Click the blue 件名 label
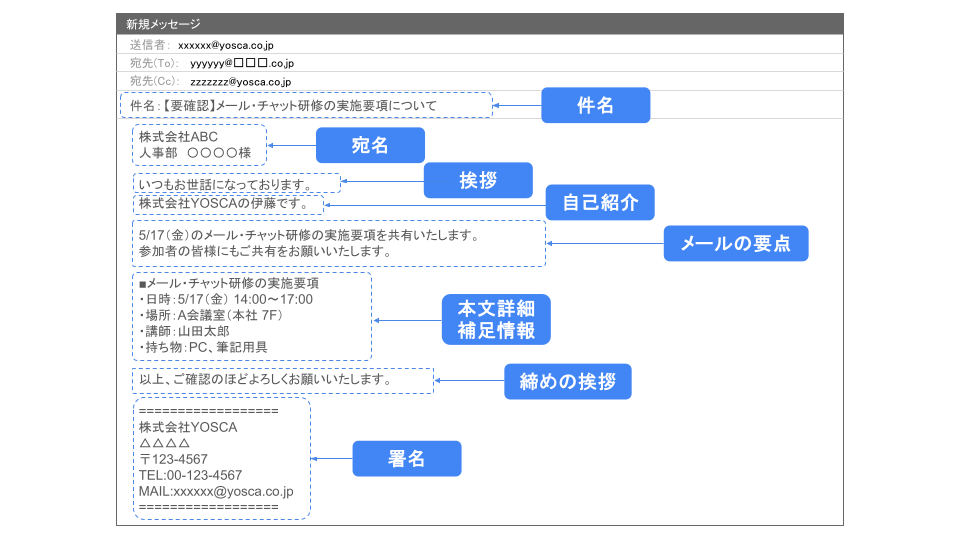The image size is (960, 540). click(595, 105)
